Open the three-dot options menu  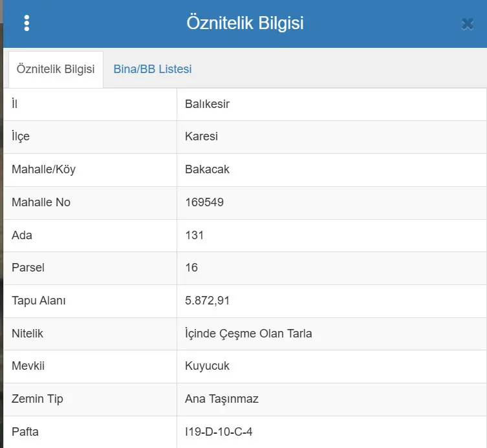tap(27, 23)
